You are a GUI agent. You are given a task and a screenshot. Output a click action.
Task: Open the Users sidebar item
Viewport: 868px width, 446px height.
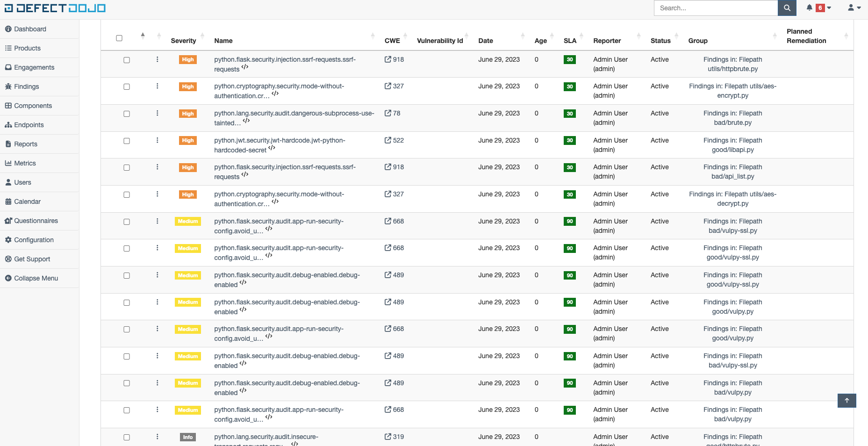point(39,182)
